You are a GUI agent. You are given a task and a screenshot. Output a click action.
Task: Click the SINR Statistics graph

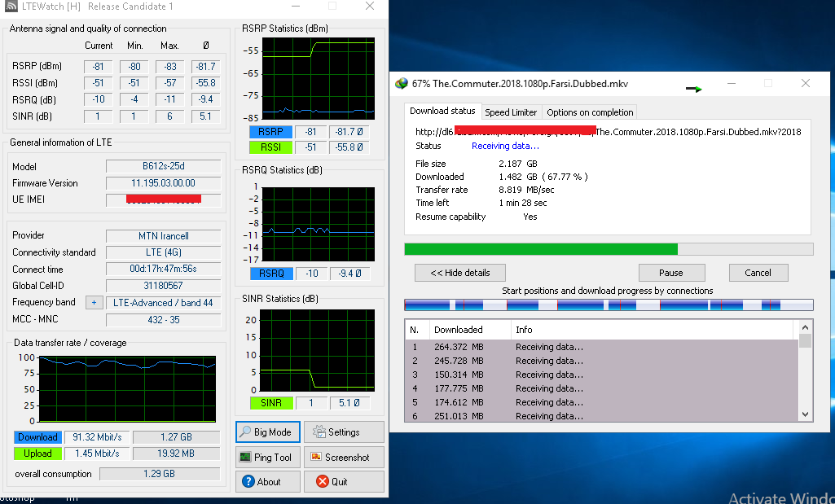pyautogui.click(x=319, y=352)
